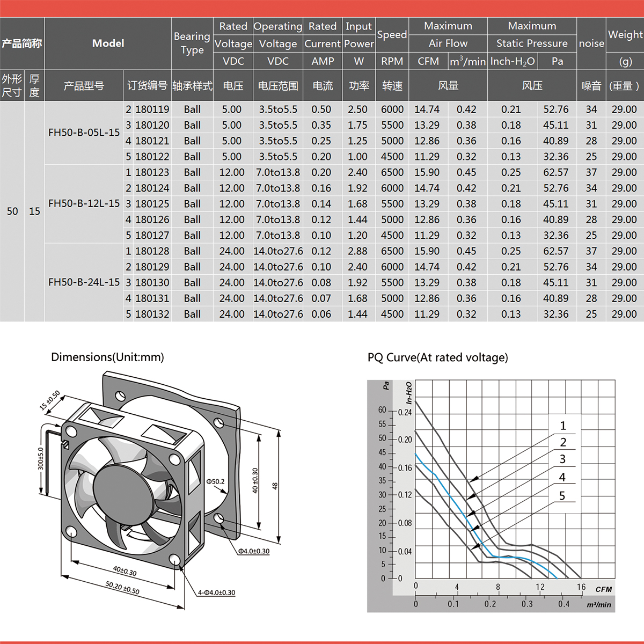Click the "noise" column header

coord(591,43)
